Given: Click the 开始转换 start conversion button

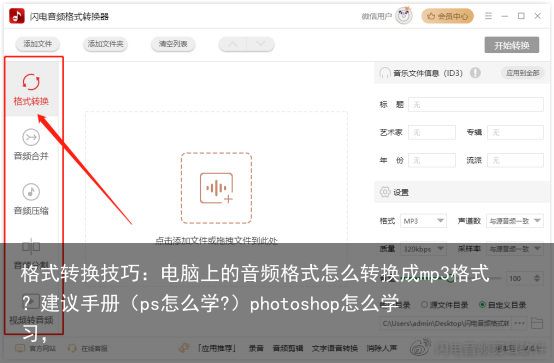Looking at the screenshot, I should coord(512,45).
